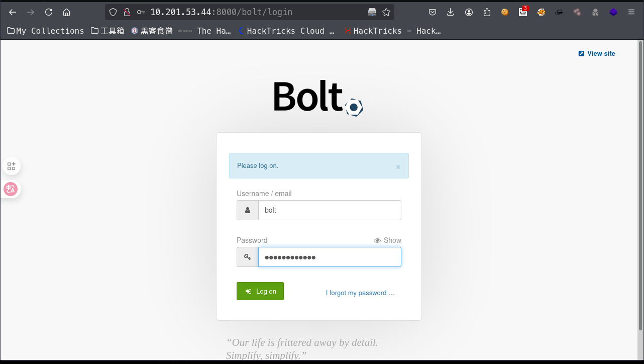644x364 pixels.
Task: Click the green Log on button
Action: coord(260,291)
